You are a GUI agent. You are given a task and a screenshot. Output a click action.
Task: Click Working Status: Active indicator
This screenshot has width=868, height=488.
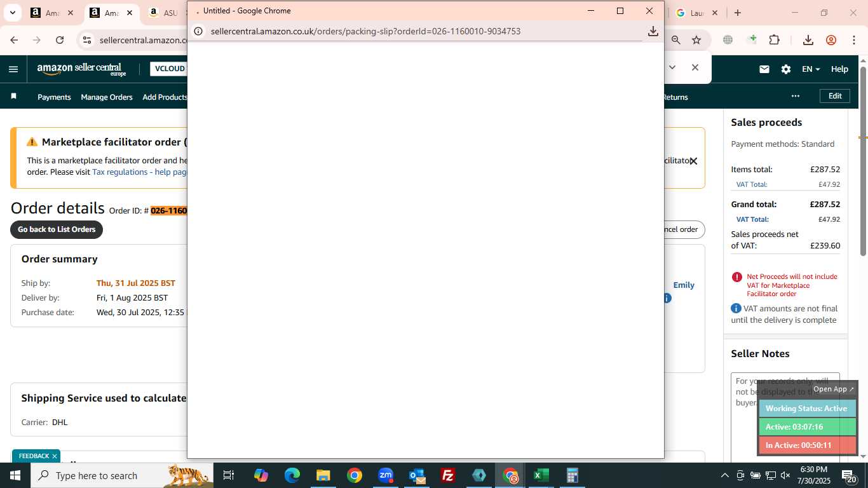click(807, 409)
